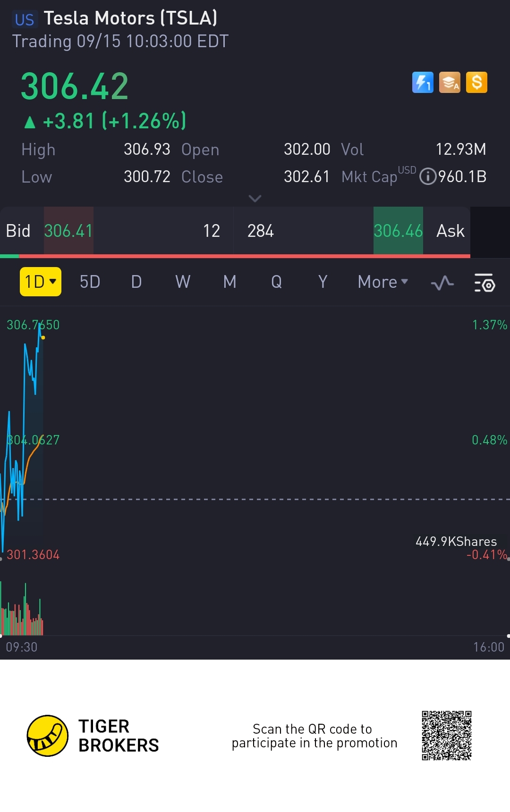
Task: Tap the yellow dollar sign icon
Action: pos(476,83)
